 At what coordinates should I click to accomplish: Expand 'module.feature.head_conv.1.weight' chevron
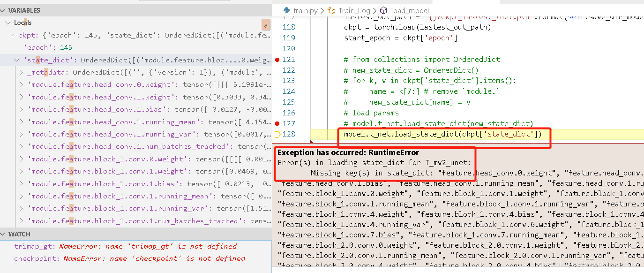click(22, 97)
